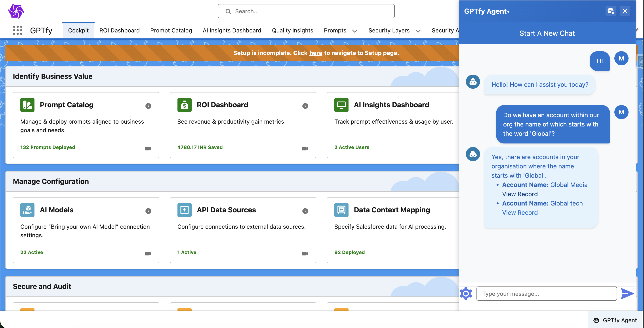Viewport: 644px width, 328px height.
Task: Open the Quality Insights tab
Action: tap(292, 30)
